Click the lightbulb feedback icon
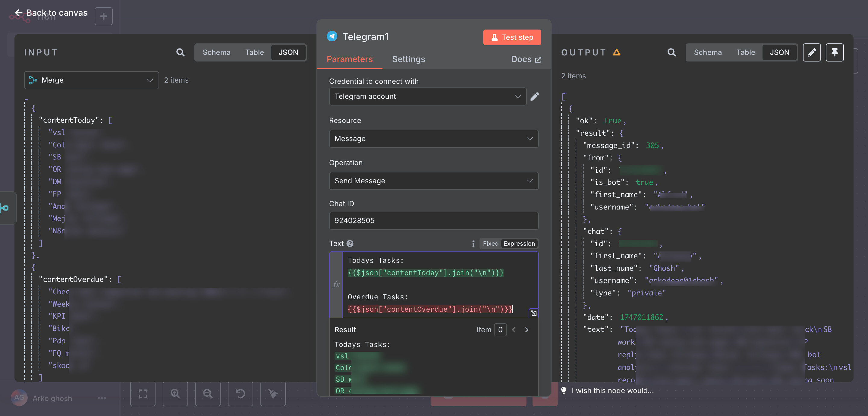This screenshot has width=868, height=416. pyautogui.click(x=563, y=390)
